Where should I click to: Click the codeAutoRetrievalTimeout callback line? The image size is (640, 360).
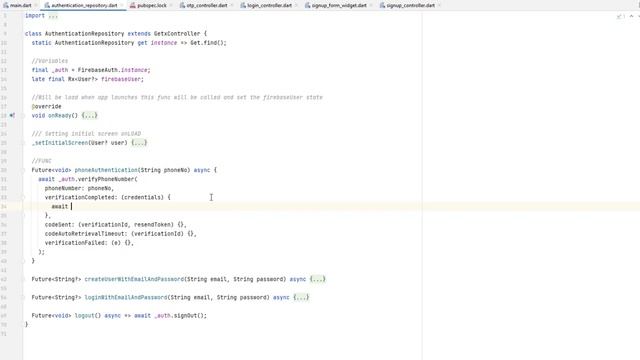point(120,234)
